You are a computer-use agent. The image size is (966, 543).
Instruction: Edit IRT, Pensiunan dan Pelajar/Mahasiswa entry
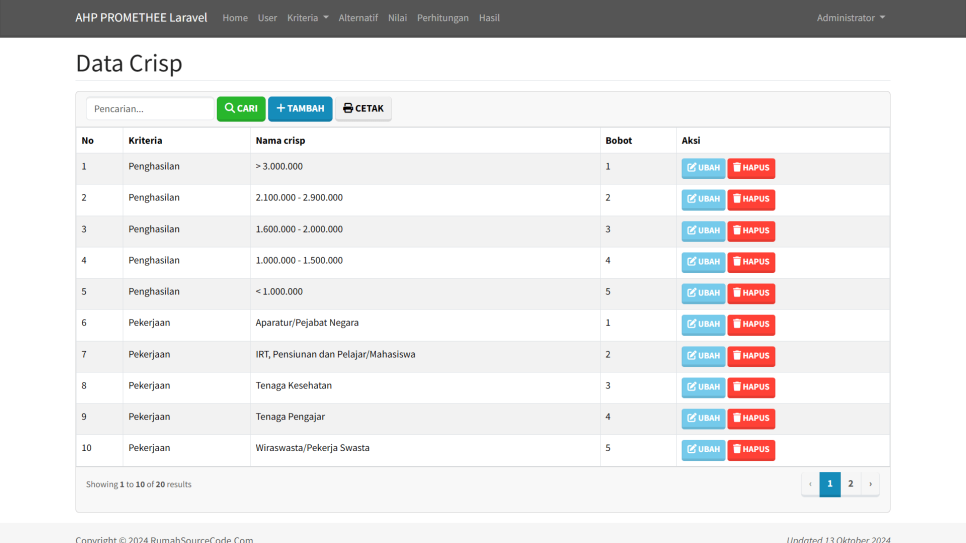coord(703,356)
